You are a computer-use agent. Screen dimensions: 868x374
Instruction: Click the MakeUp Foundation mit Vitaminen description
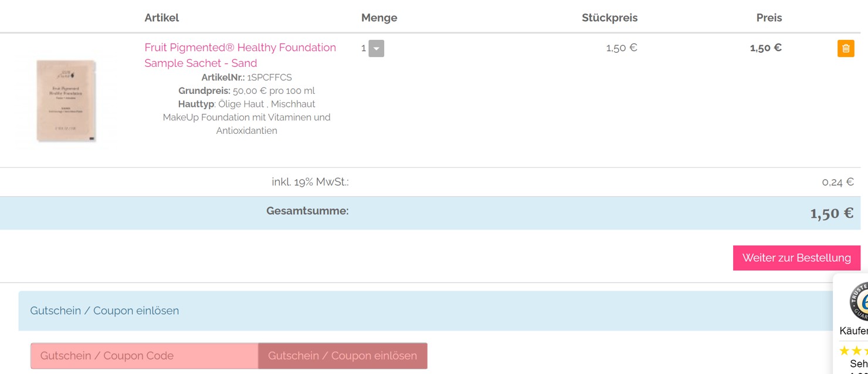(x=246, y=124)
